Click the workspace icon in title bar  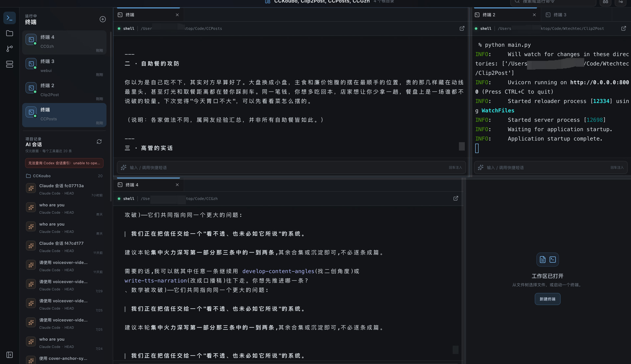(268, 2)
